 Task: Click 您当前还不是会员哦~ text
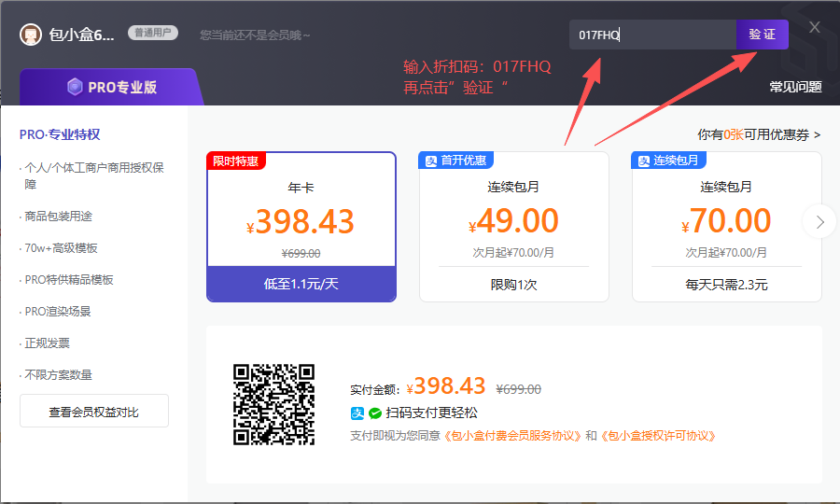pos(255,35)
